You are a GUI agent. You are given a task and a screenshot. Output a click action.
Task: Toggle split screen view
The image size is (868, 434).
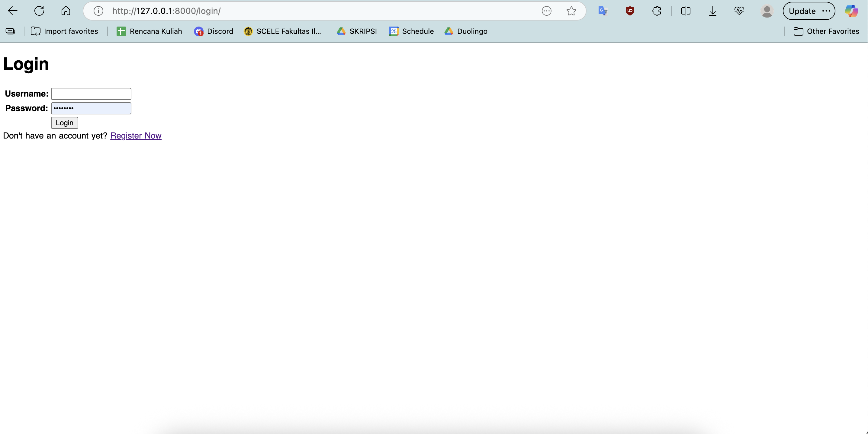coord(686,11)
